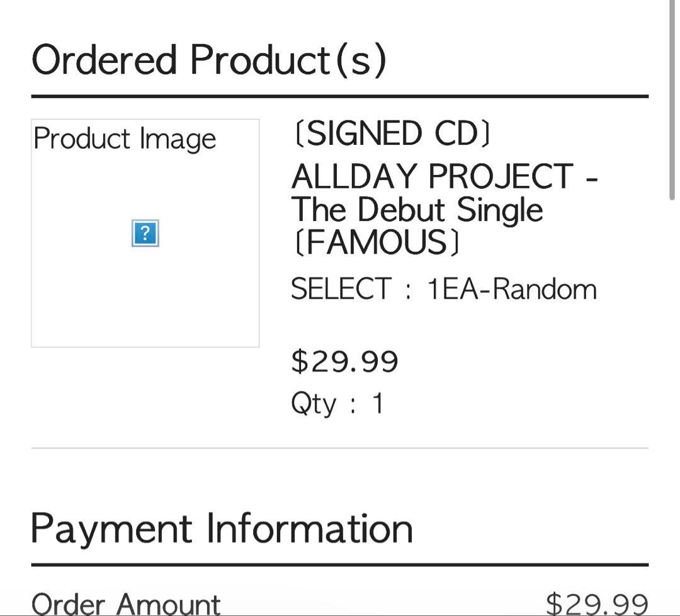680x616 pixels.
Task: Click the vertical scrollbar thumb
Action: pos(673,101)
